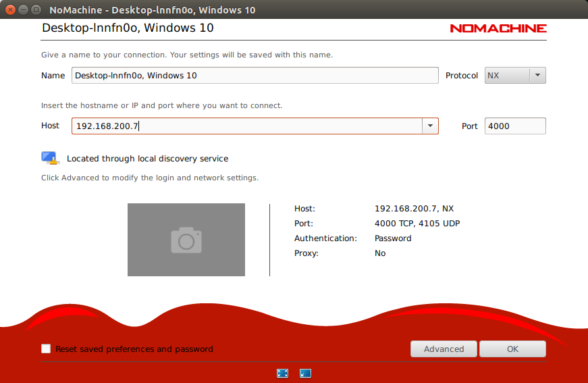The width and height of the screenshot is (588, 383).
Task: Click the '192.168.200.7, NX' host value
Action: click(414, 209)
